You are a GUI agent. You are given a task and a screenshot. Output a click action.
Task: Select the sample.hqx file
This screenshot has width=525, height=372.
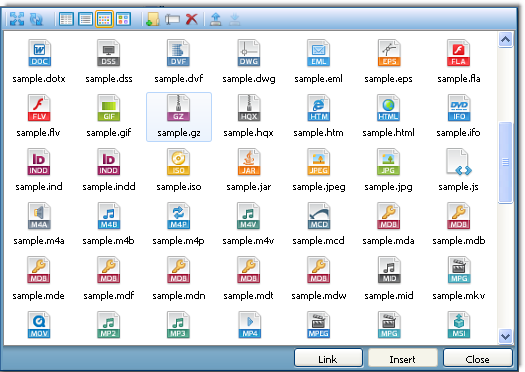tap(249, 116)
